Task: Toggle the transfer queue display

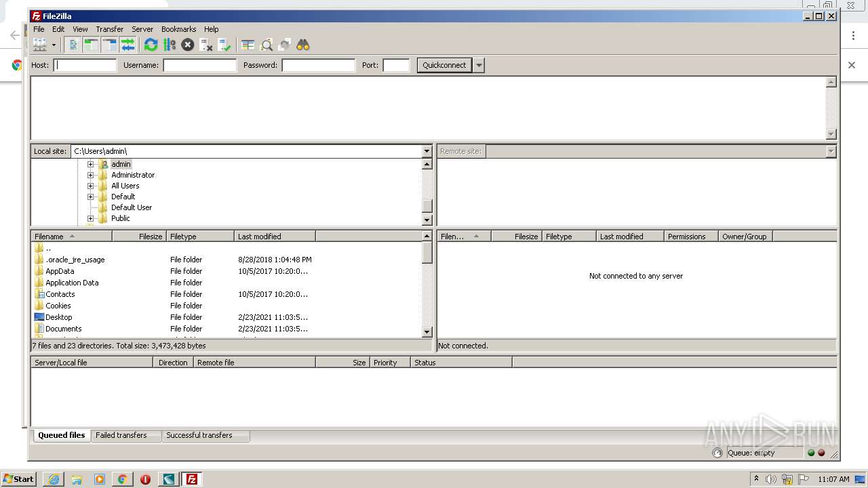Action: tap(127, 45)
